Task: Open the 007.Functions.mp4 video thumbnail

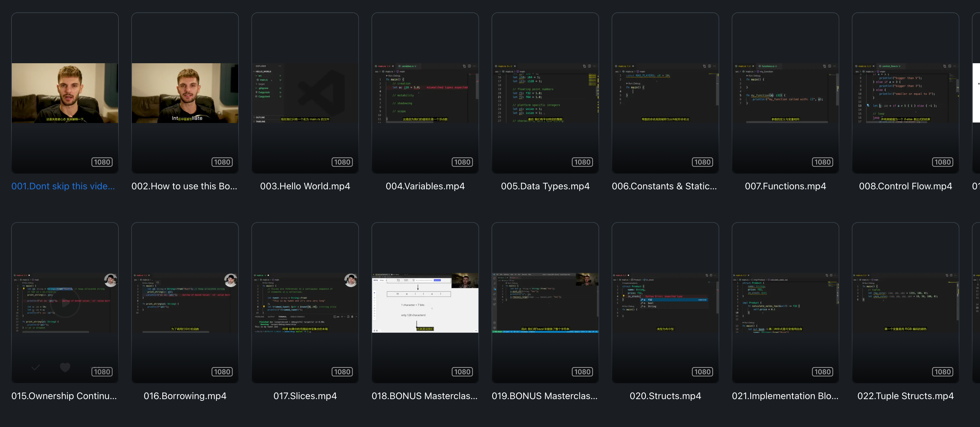Action: (x=785, y=93)
